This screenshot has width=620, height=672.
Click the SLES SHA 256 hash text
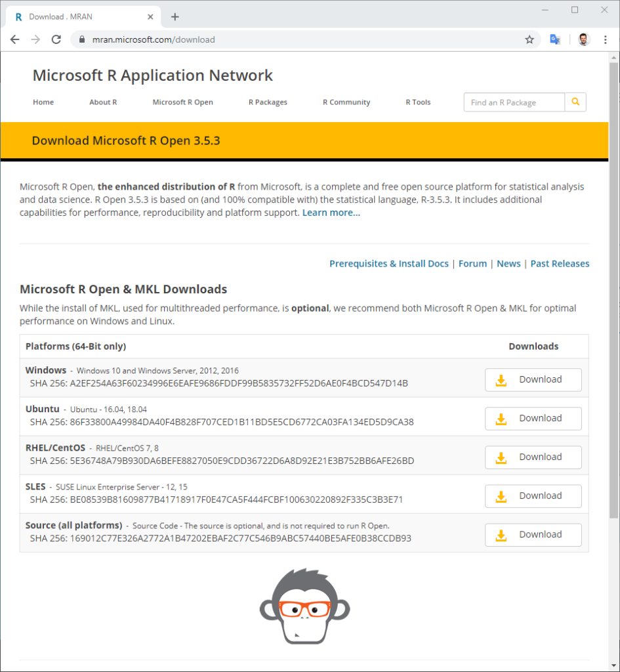217,499
